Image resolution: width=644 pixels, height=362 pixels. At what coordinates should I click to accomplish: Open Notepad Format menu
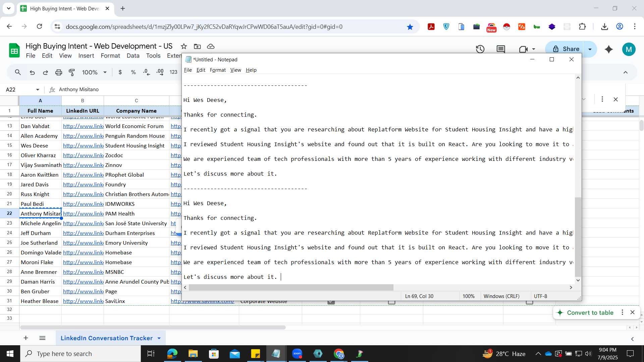coord(218,70)
